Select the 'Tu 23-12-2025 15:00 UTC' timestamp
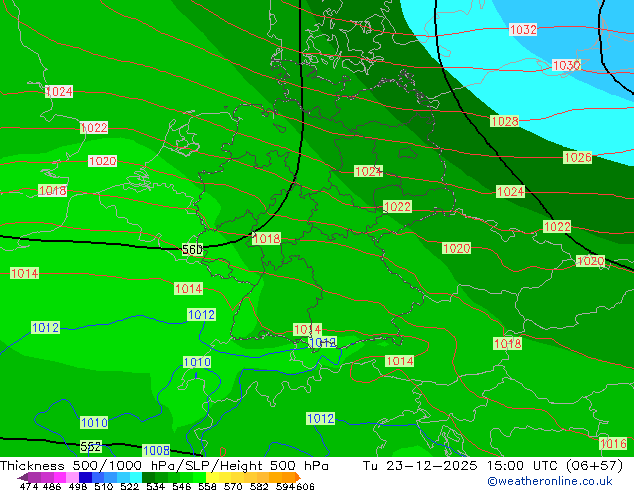The image size is (634, 490). tap(460, 466)
